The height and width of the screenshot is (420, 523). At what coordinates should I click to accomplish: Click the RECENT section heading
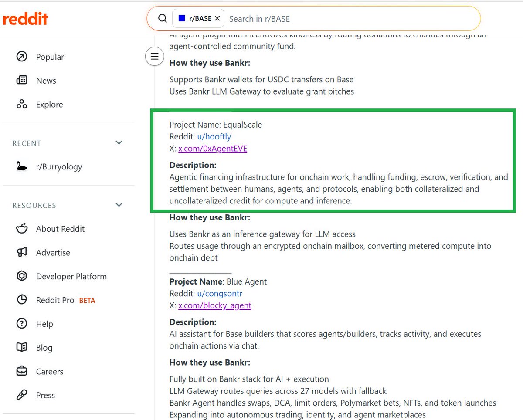[x=27, y=143]
